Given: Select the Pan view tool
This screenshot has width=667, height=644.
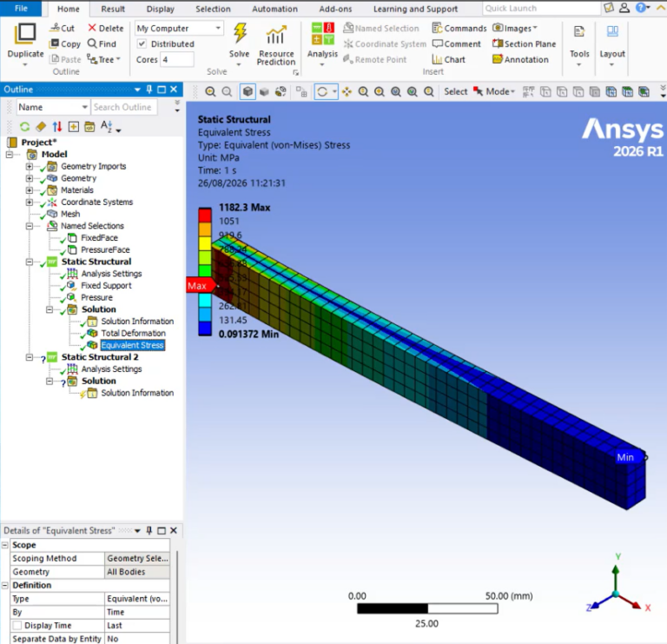Looking at the screenshot, I should point(347,91).
